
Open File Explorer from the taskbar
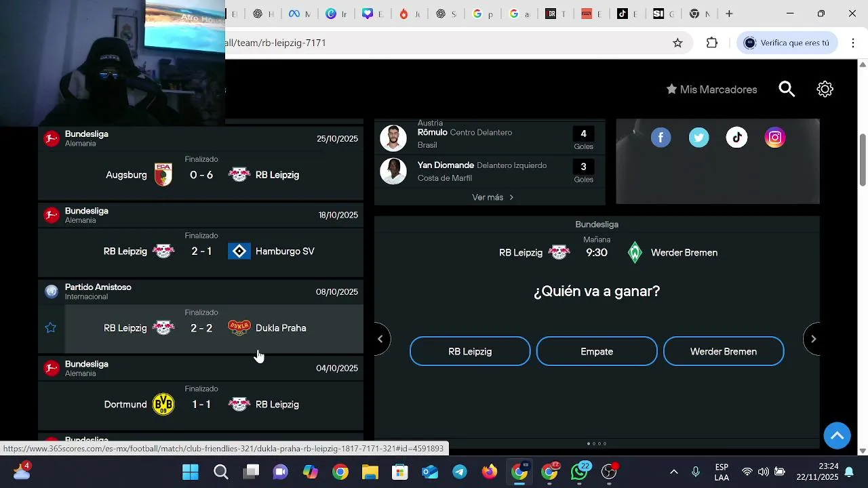(370, 472)
